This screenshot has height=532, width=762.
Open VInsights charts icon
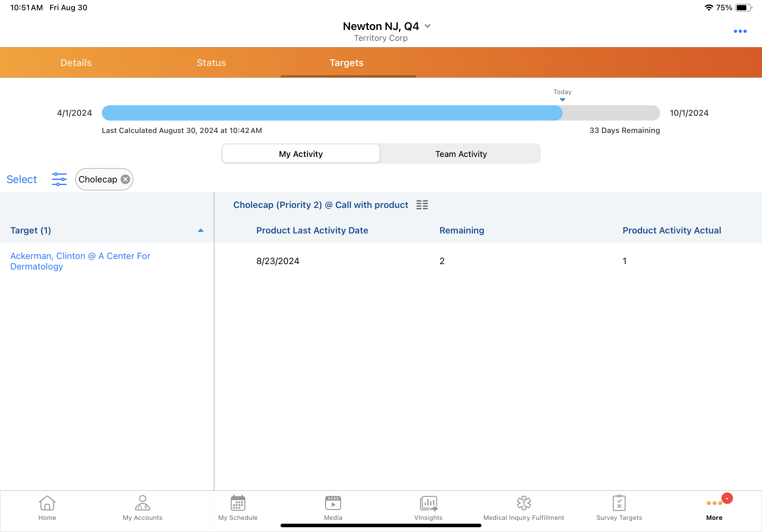click(x=428, y=507)
